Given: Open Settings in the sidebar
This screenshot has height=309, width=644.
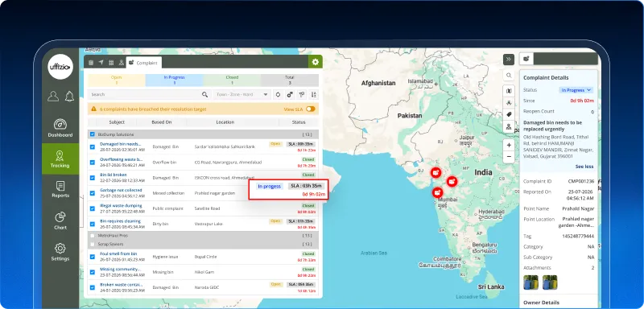Looking at the screenshot, I should point(60,252).
